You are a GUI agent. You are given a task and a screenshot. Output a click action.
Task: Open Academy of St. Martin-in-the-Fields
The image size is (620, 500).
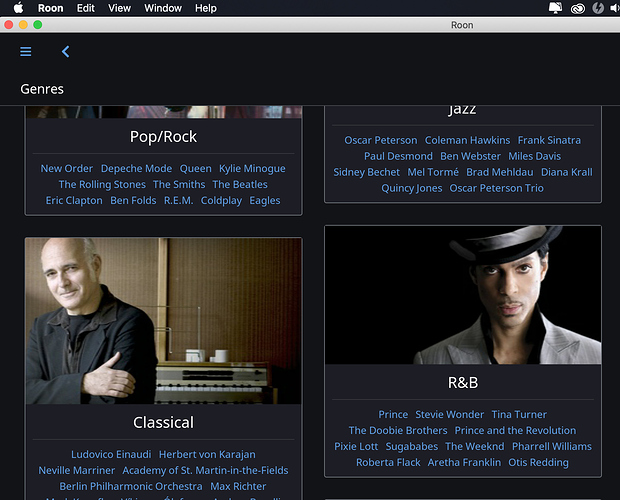click(x=205, y=470)
